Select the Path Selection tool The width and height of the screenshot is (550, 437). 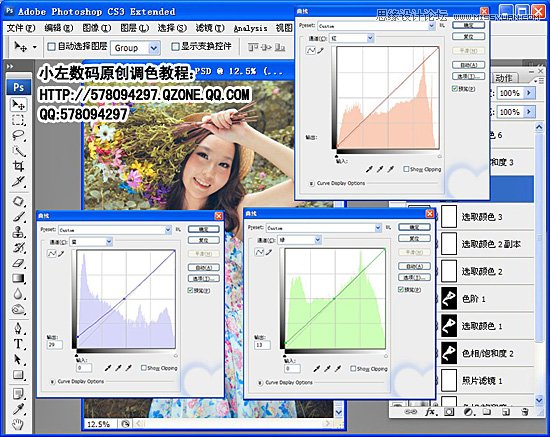pyautogui.click(x=18, y=359)
